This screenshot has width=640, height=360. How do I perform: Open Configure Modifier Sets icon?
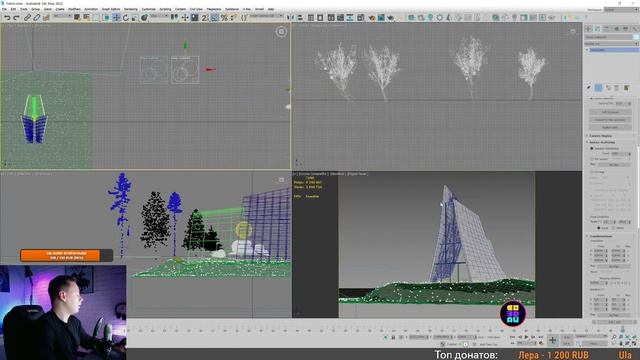(x=626, y=88)
